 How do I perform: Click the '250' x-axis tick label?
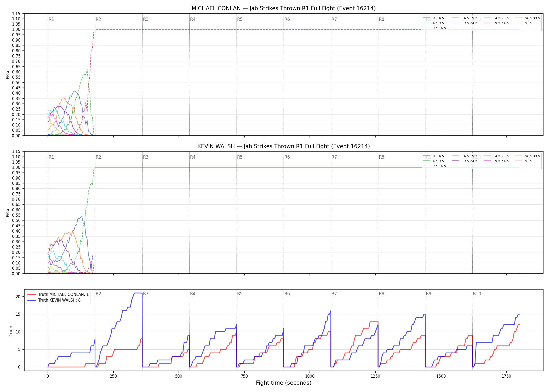[x=113, y=376]
